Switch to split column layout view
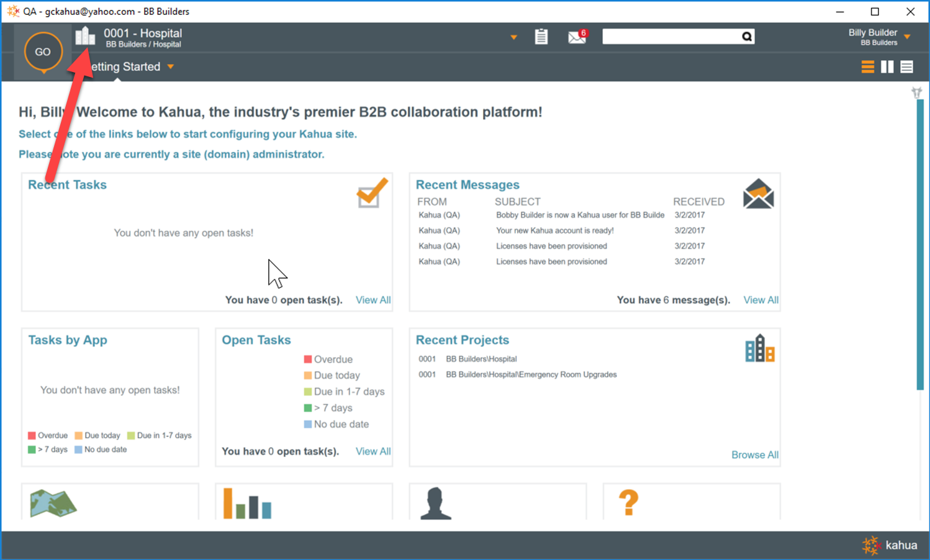This screenshot has width=930, height=560. [887, 67]
